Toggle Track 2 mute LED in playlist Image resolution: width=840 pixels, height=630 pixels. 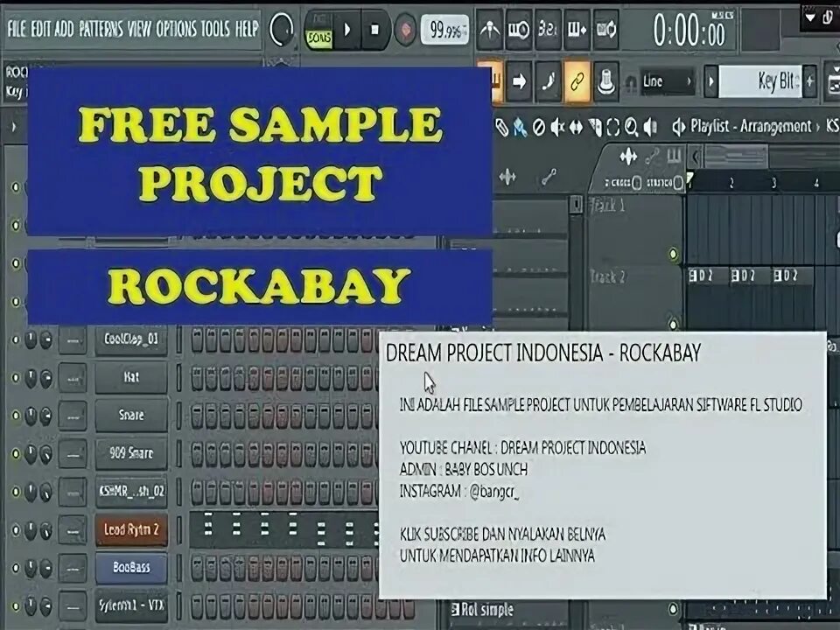click(x=674, y=323)
